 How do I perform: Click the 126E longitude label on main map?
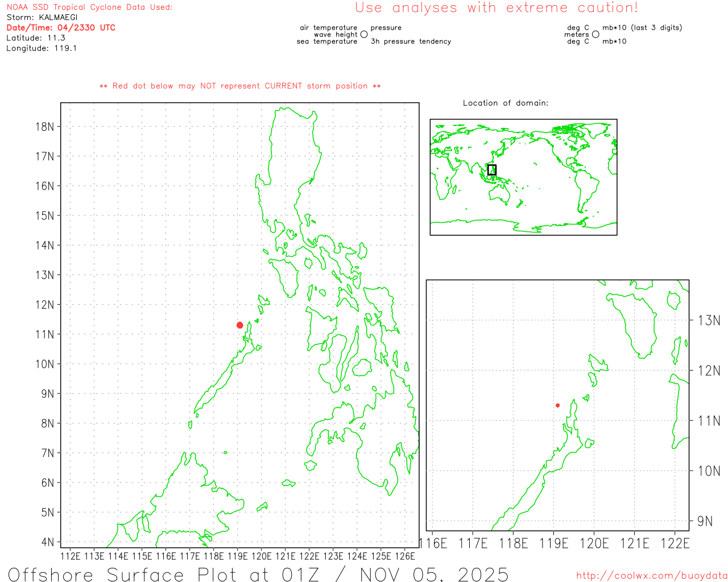(405, 556)
